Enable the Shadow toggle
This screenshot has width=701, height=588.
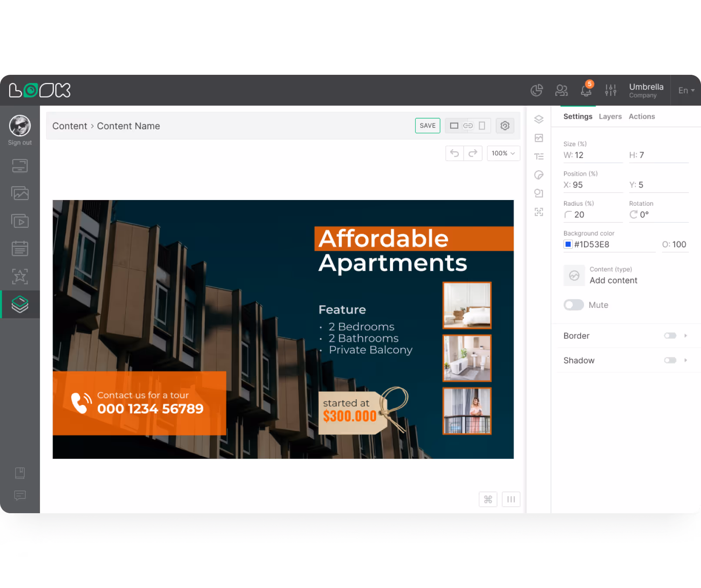(x=669, y=360)
